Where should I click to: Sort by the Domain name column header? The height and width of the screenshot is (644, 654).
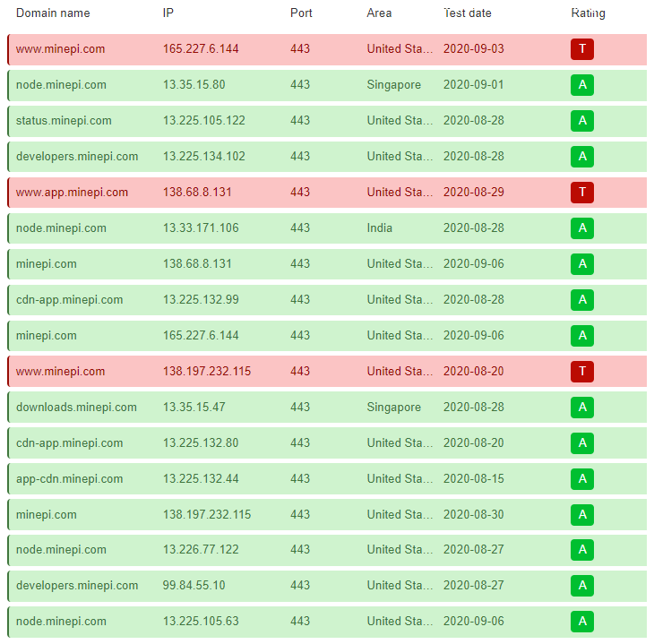click(x=53, y=13)
